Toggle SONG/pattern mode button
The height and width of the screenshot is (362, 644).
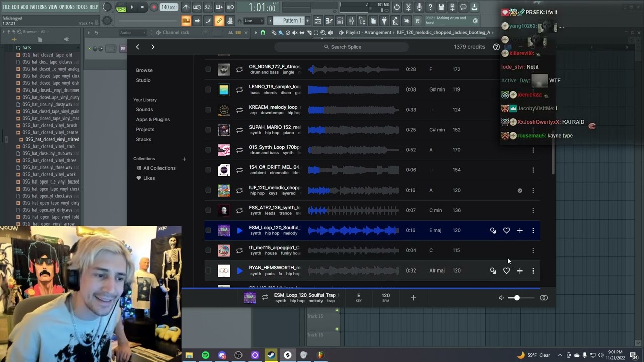coord(121,8)
